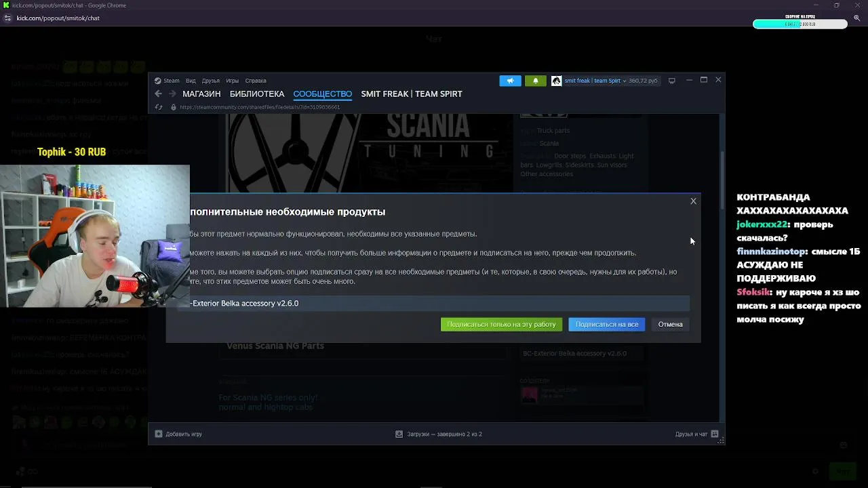Click Подписаться только на эту работу
The image size is (868, 488).
(501, 324)
